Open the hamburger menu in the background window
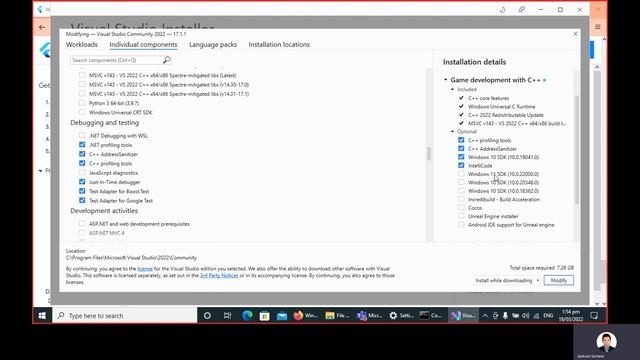Image resolution: width=640 pixels, height=360 pixels. point(598,27)
